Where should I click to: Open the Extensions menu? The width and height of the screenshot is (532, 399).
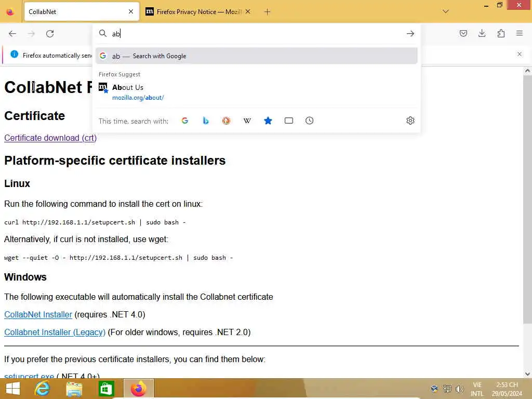tap(501, 33)
